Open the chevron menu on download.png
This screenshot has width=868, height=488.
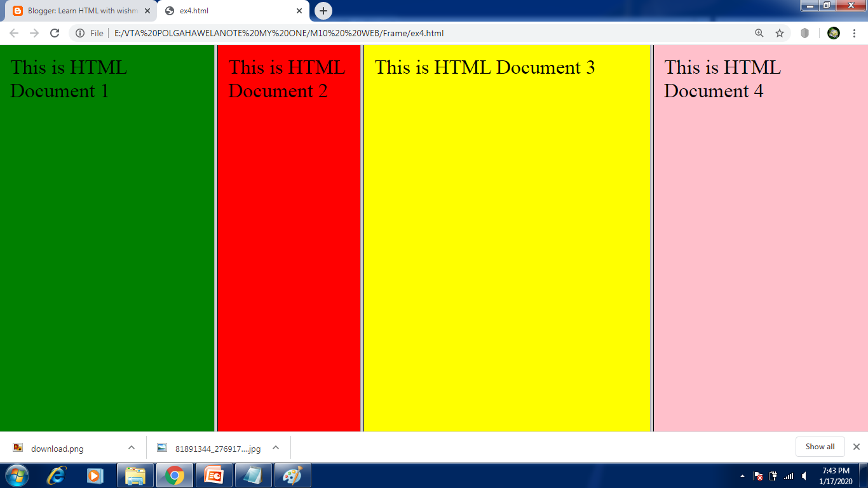(x=131, y=447)
